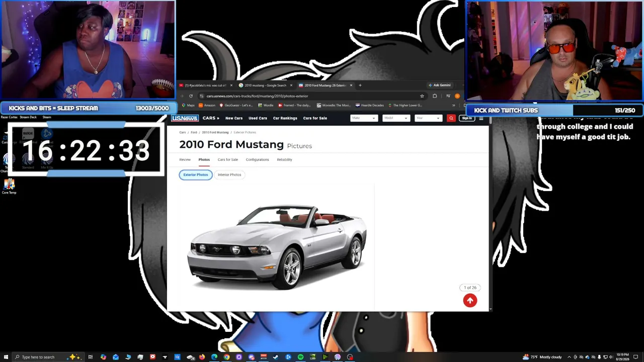Image resolution: width=644 pixels, height=362 pixels.
Task: Click the 2010 Ford Mustang breadcrumb
Action: tap(215, 132)
